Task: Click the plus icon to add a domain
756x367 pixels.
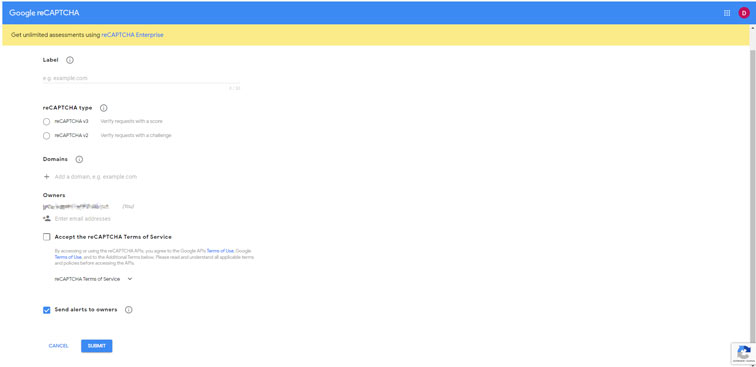Action: point(47,177)
